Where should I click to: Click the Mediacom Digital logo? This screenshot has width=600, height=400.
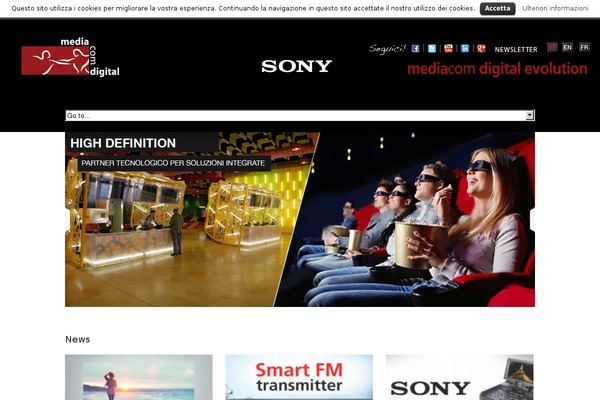click(70, 57)
